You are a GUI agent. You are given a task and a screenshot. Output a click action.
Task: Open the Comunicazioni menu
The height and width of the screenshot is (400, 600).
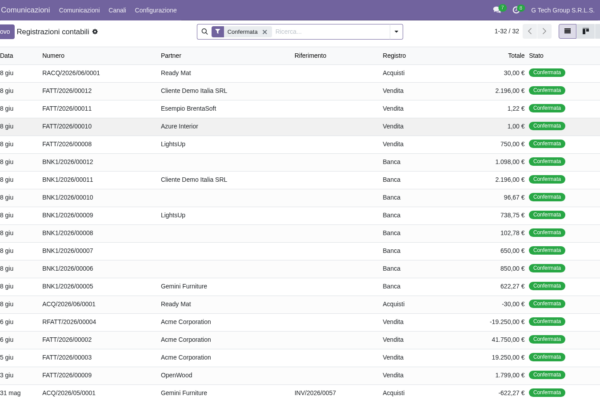[79, 10]
